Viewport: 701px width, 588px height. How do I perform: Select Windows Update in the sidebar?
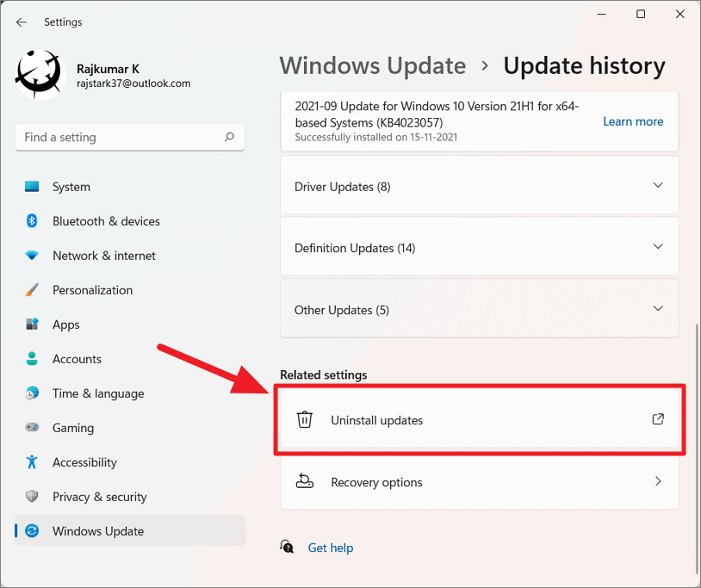coord(130,531)
